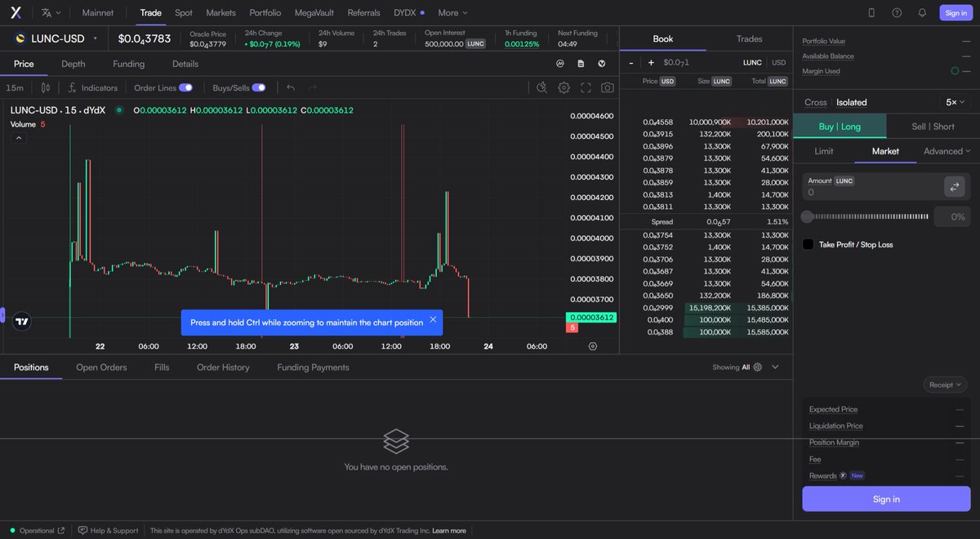Viewport: 980px width, 539px height.
Task: Choose the Limit order type
Action: 824,151
